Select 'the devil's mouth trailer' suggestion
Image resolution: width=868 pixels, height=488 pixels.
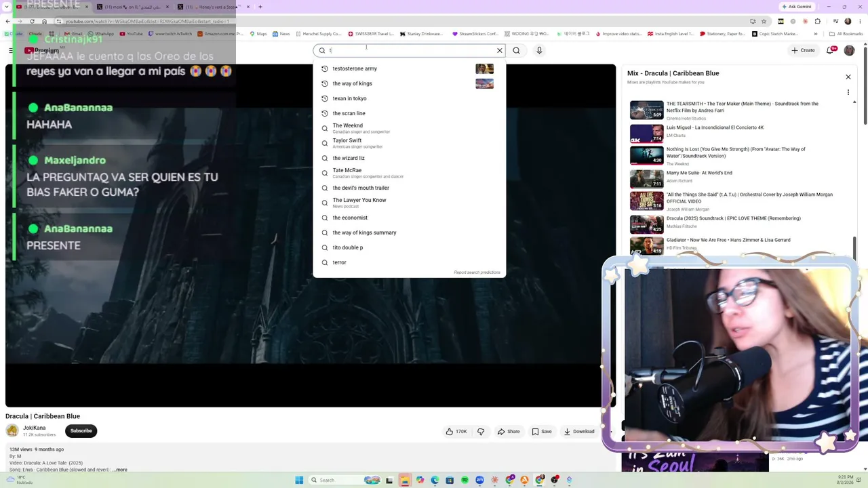409,188
